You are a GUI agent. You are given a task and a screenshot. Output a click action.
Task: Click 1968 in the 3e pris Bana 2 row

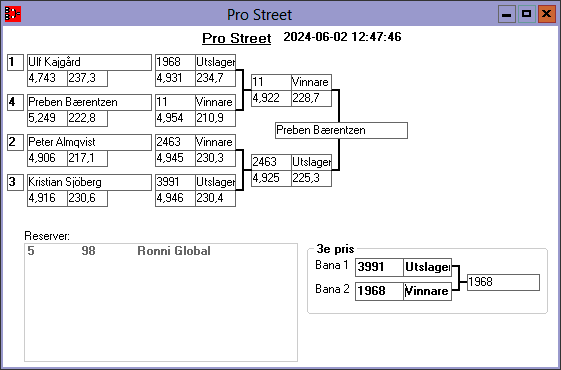[379, 291]
